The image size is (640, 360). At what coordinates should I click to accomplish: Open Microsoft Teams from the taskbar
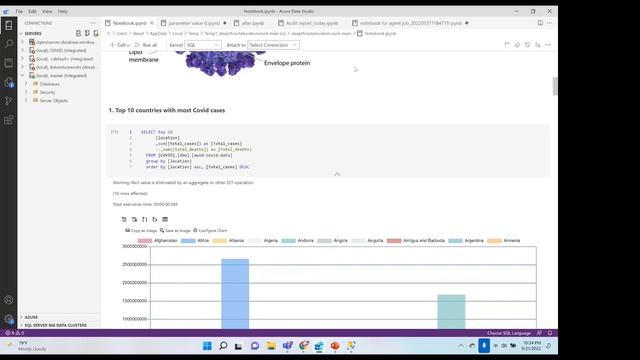287,346
